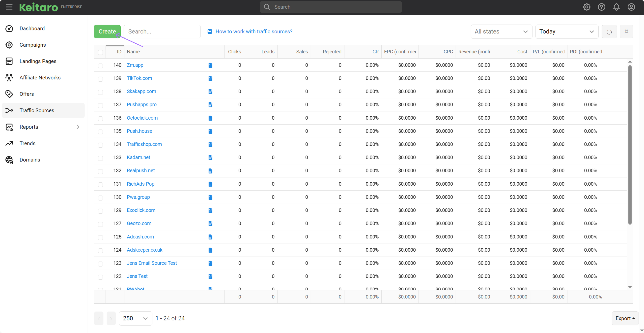
Task: Click the Keitaro logo
Action: 38,7
